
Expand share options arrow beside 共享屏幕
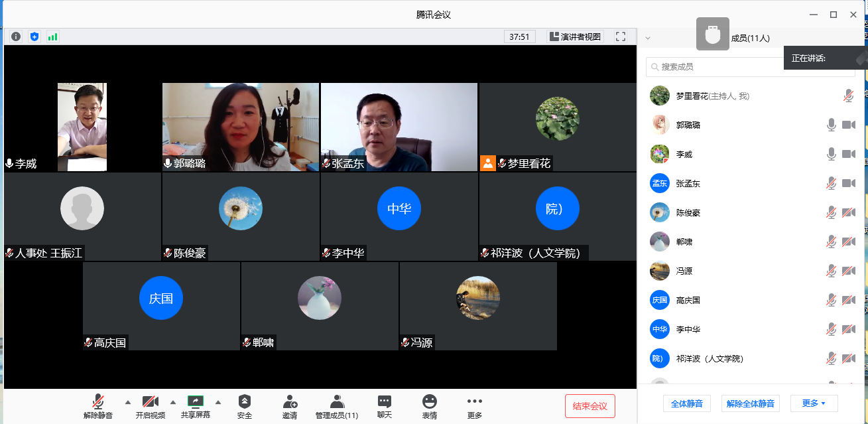[217, 402]
